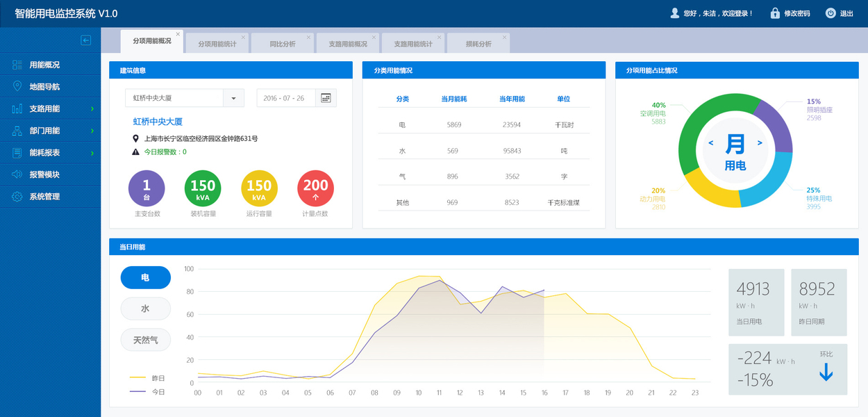The image size is (868, 417).
Task: Open 系统管理 gear icon
Action: coord(17,197)
